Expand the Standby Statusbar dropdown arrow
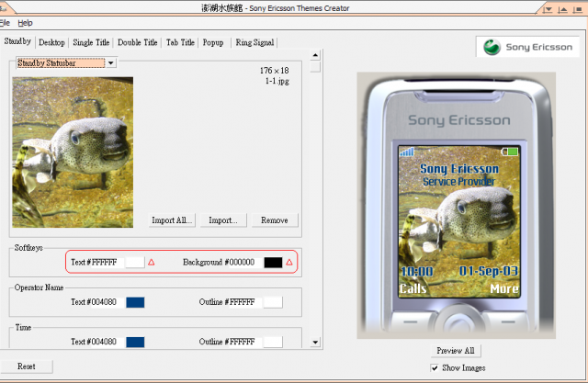The height and width of the screenshot is (383, 588). pyautogui.click(x=111, y=63)
